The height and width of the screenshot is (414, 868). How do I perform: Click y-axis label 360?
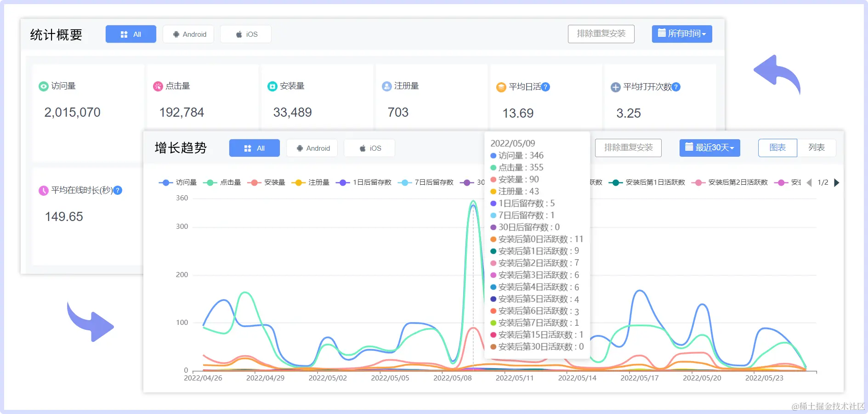tap(182, 198)
